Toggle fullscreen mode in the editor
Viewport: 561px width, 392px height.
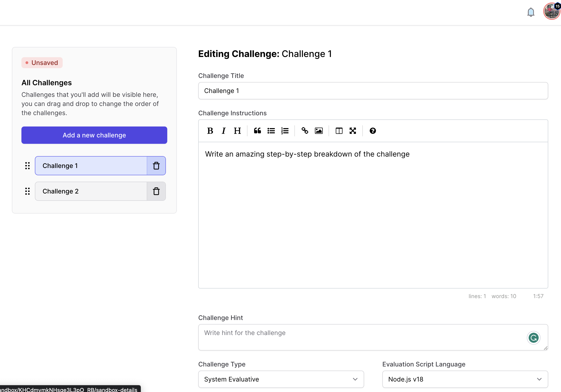click(x=353, y=131)
